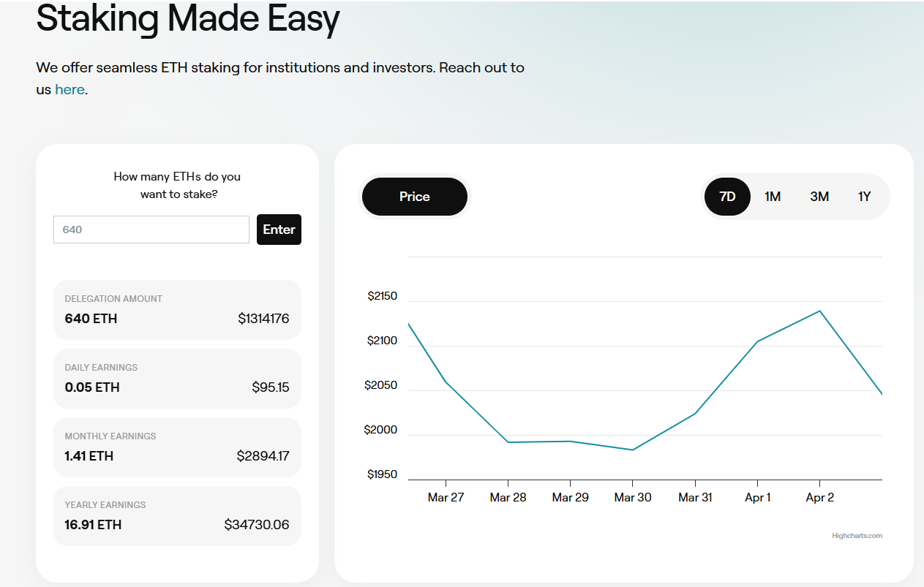
Task: Click the Apr 1 x-axis date label
Action: [757, 498]
